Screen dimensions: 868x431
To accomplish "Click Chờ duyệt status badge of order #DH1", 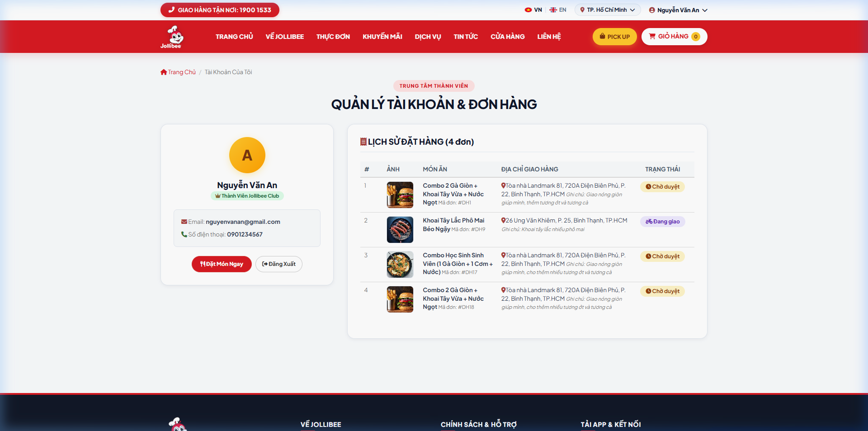I will coord(662,187).
